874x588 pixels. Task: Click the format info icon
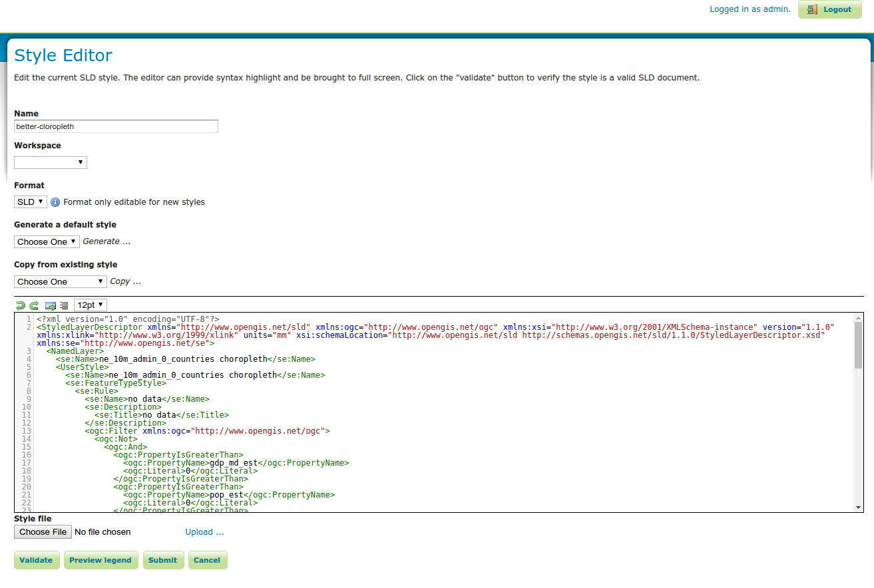(55, 202)
